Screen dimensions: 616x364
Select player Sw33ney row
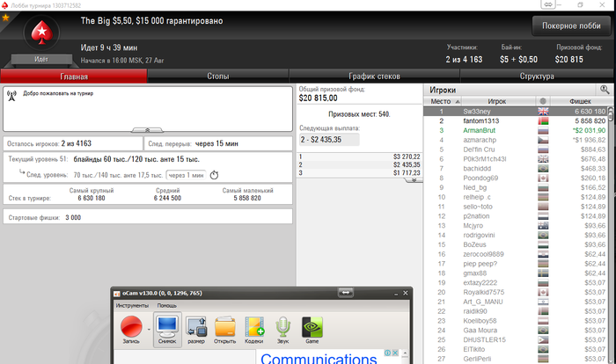[516, 112]
